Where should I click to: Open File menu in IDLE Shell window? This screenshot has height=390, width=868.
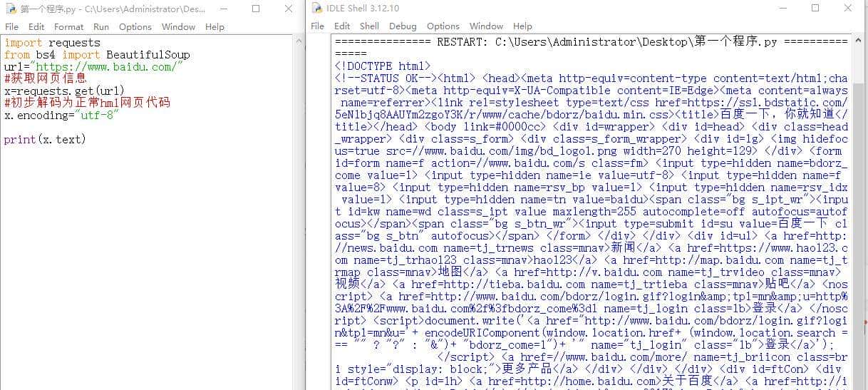pyautogui.click(x=318, y=26)
